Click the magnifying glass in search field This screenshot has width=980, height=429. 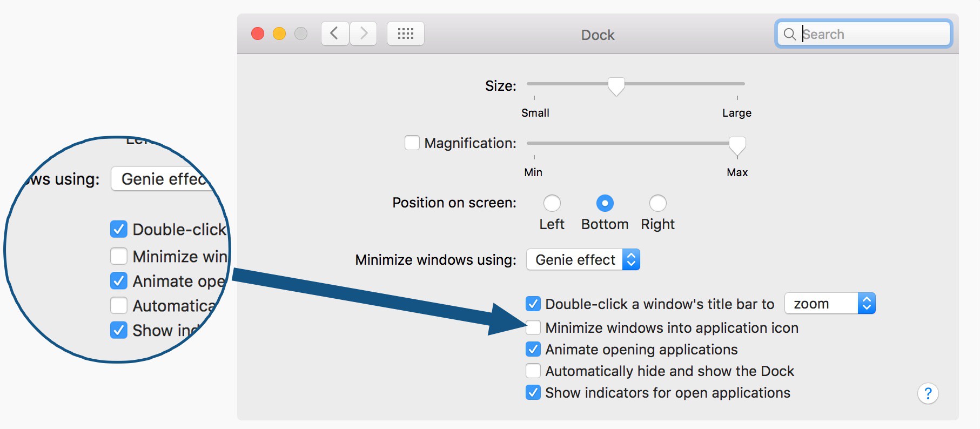coord(789,34)
